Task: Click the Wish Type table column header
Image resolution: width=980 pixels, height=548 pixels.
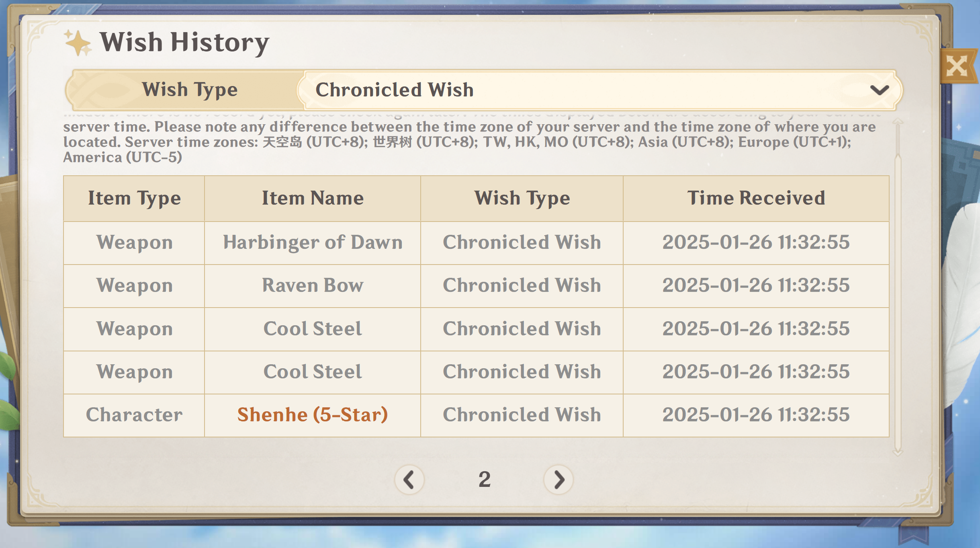Action: (x=522, y=199)
